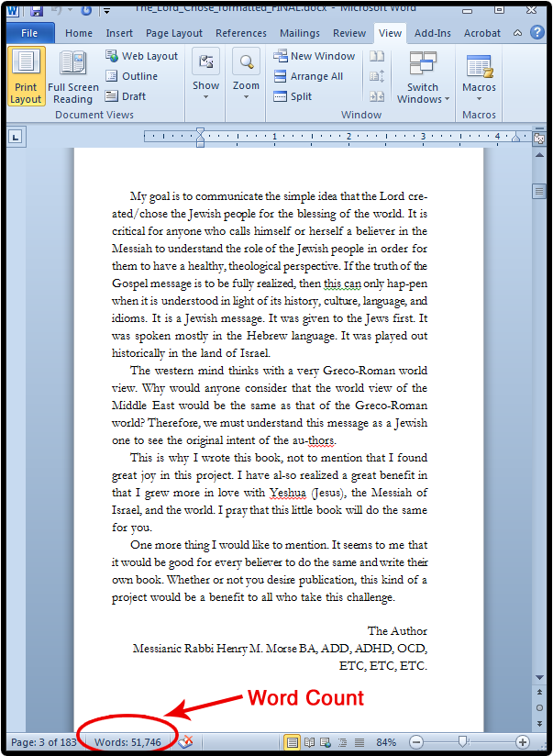Click Zoom In plus button
Image resolution: width=553 pixels, height=756 pixels.
(522, 742)
